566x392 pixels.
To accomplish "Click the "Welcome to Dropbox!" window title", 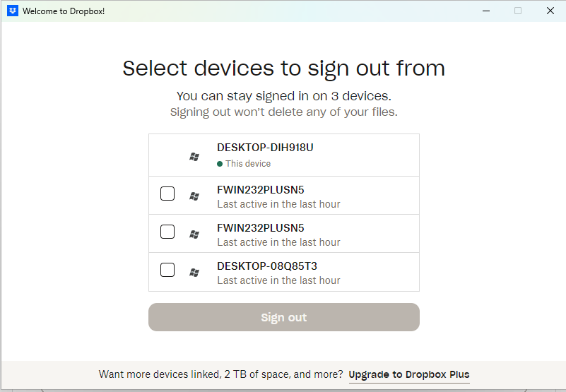I will point(64,11).
